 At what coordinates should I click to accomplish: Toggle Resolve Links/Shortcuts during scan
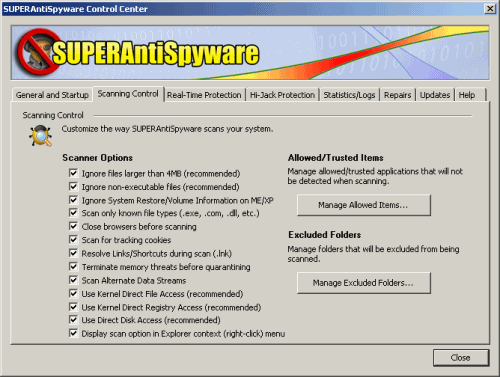pyautogui.click(x=73, y=253)
